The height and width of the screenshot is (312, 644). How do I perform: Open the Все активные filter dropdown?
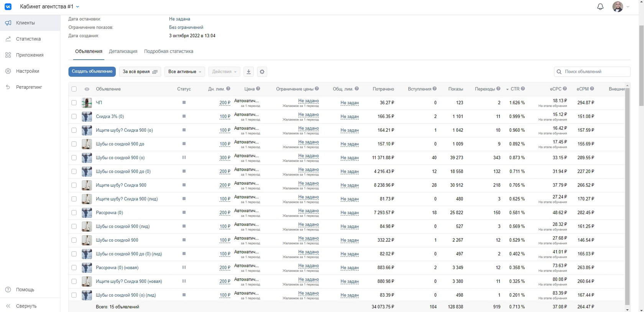click(185, 72)
